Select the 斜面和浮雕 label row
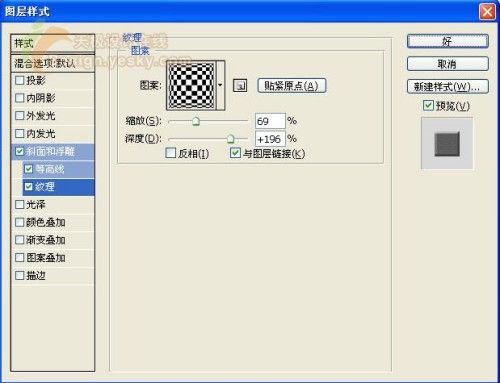This screenshot has height=383, width=500. coord(50,151)
